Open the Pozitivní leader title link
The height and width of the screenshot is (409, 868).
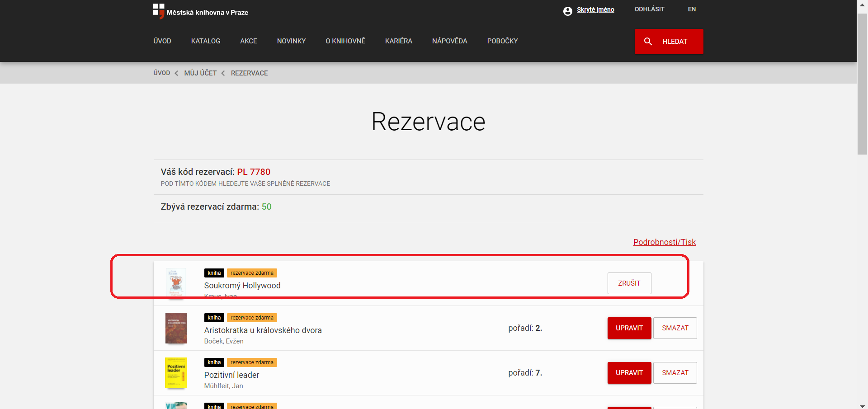231,375
